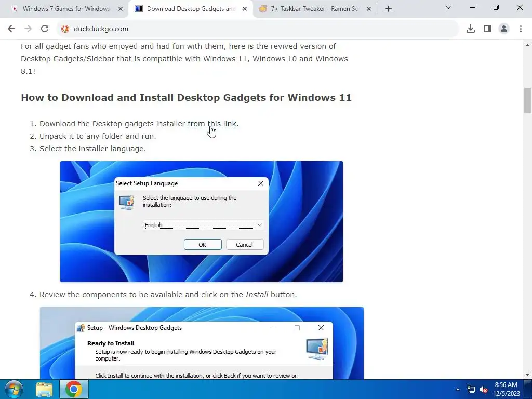Follow the 'from this link' download link

click(212, 124)
